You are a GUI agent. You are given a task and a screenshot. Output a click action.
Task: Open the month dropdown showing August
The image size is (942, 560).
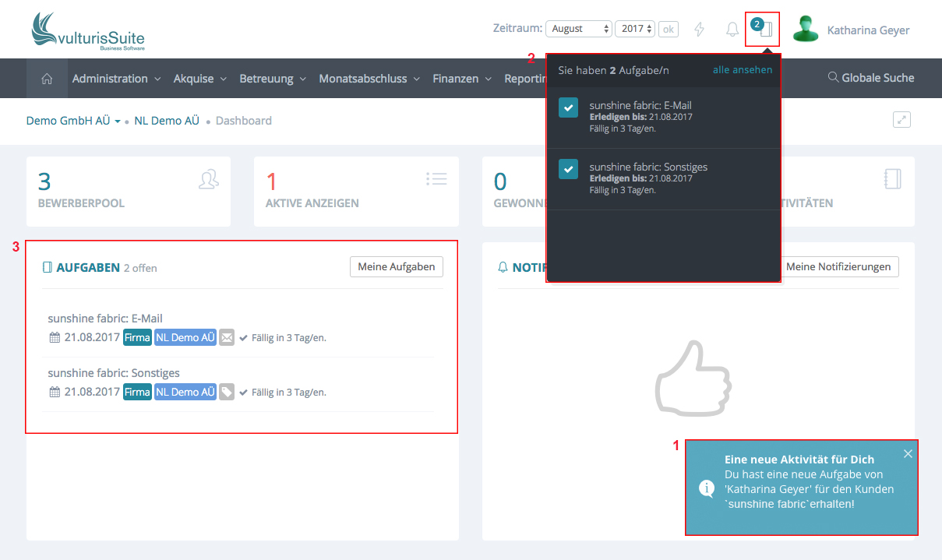coord(578,29)
